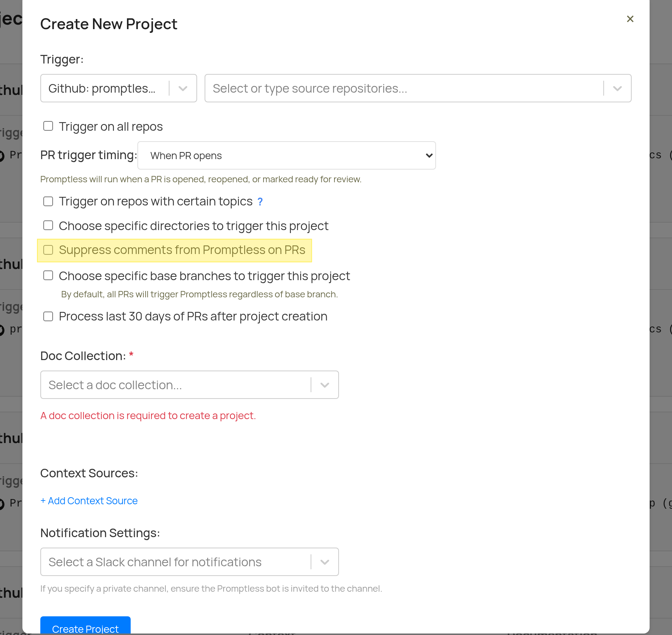
Task: Enable Trigger on all repos
Action: (x=48, y=126)
